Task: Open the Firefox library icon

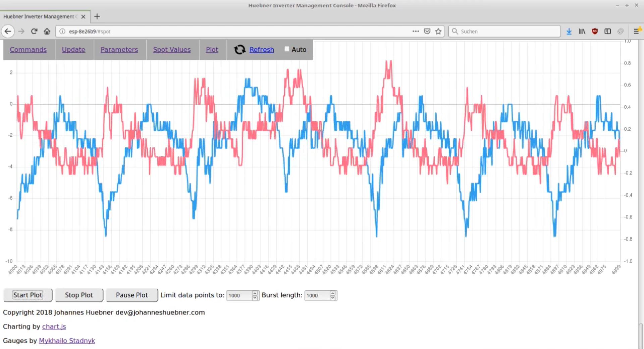Action: coord(582,31)
